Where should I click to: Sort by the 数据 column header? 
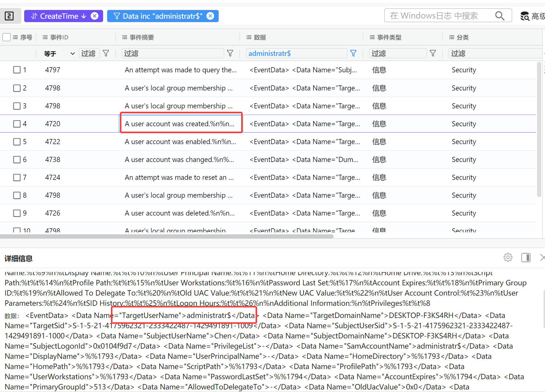(260, 37)
